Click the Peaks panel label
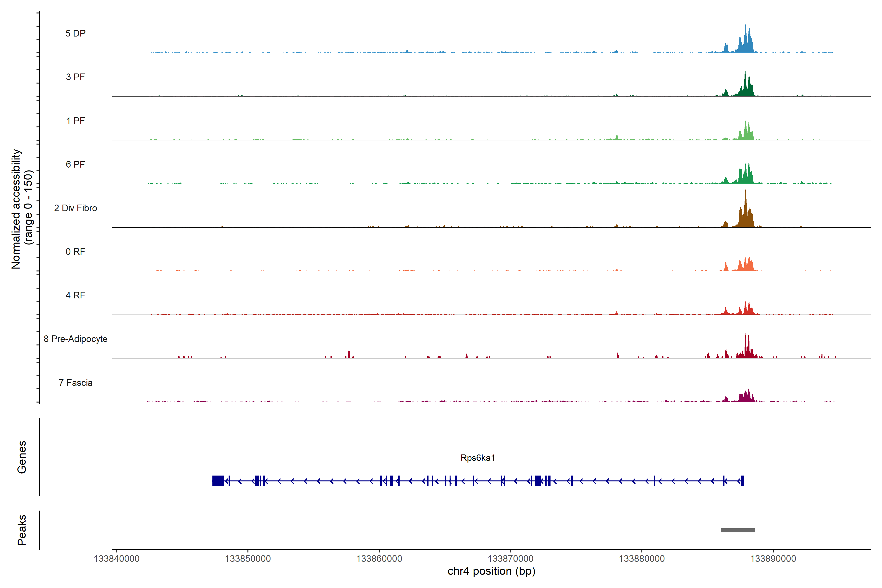 (22, 529)
